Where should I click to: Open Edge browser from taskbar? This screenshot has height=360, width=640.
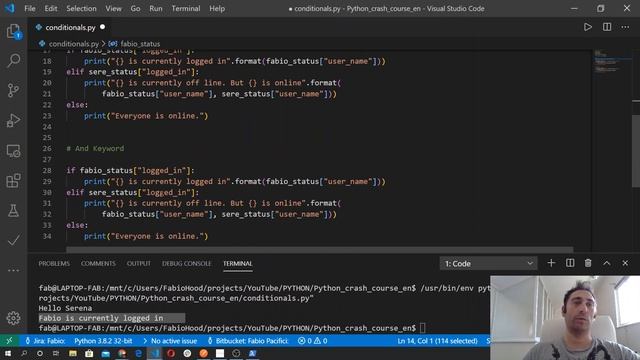coord(138,353)
